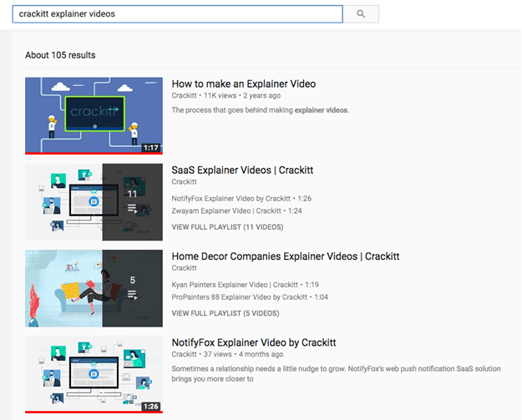522x420 pixels.
Task: Open Kyan Painters Explainer Video 1:19 entry
Action: [x=245, y=285]
